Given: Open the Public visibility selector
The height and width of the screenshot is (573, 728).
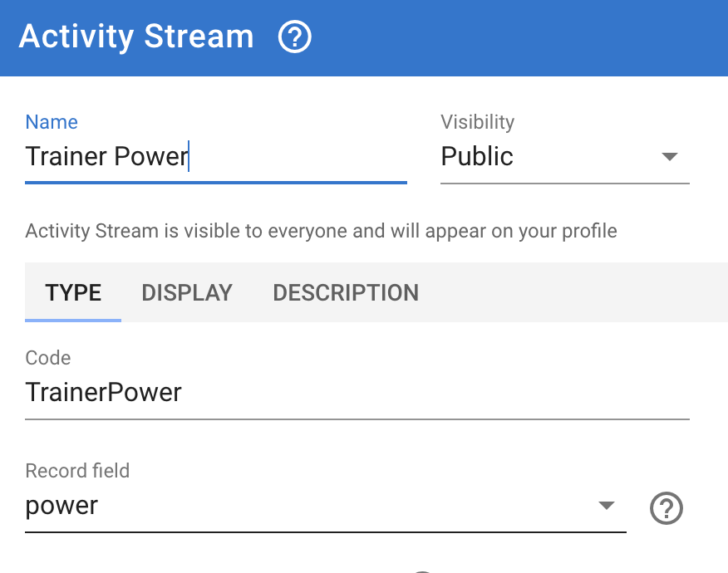Looking at the screenshot, I should [548, 157].
